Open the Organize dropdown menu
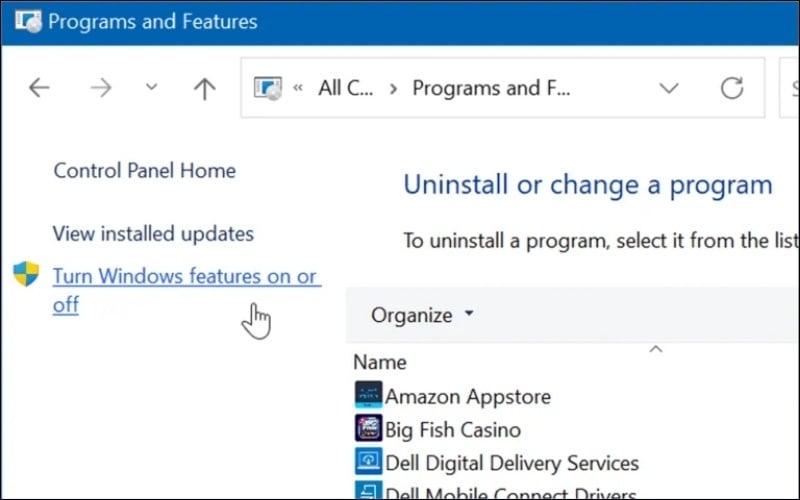800x500 pixels. point(423,315)
